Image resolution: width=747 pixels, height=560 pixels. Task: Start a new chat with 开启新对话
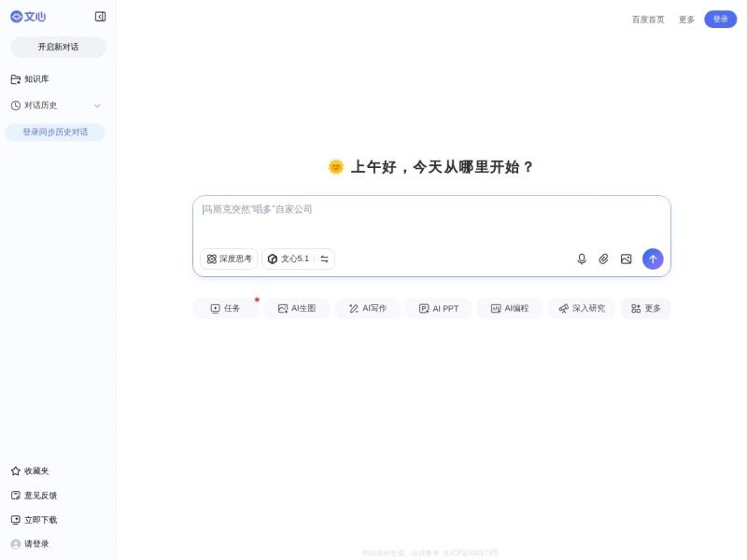(x=58, y=47)
